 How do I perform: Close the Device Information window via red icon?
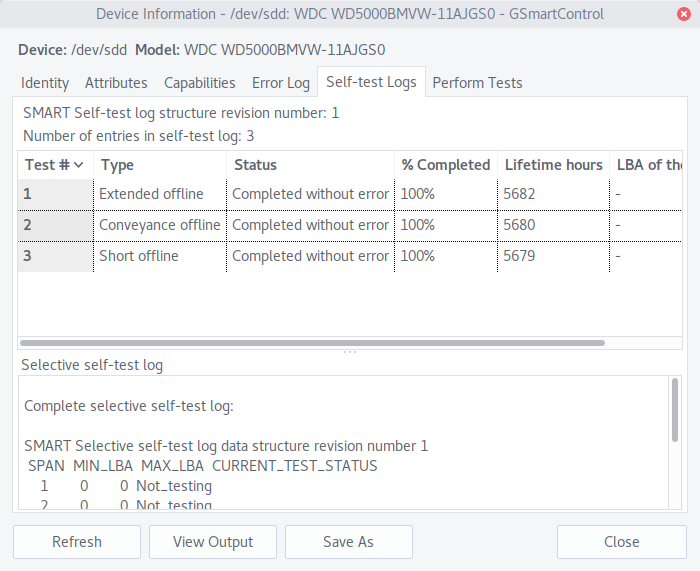[683, 14]
